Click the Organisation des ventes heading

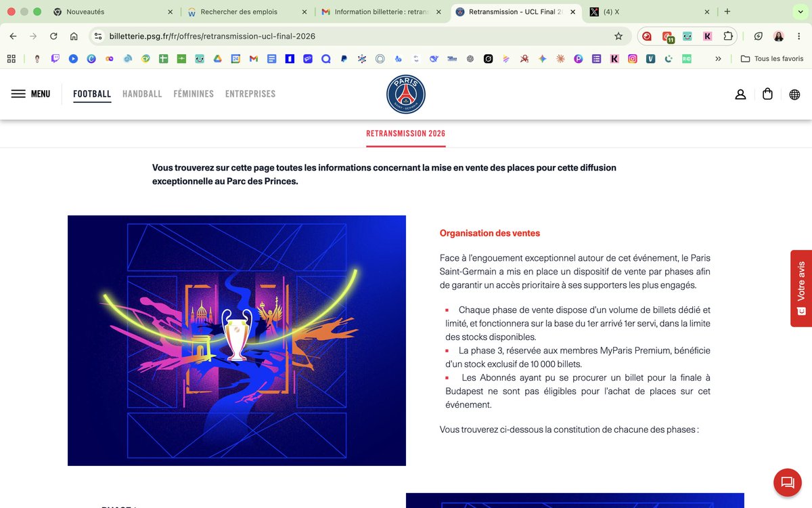point(490,233)
